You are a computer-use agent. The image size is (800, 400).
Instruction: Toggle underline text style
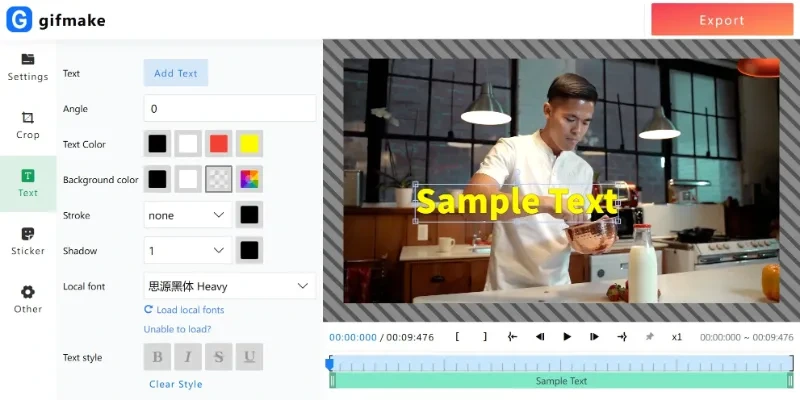tap(249, 357)
